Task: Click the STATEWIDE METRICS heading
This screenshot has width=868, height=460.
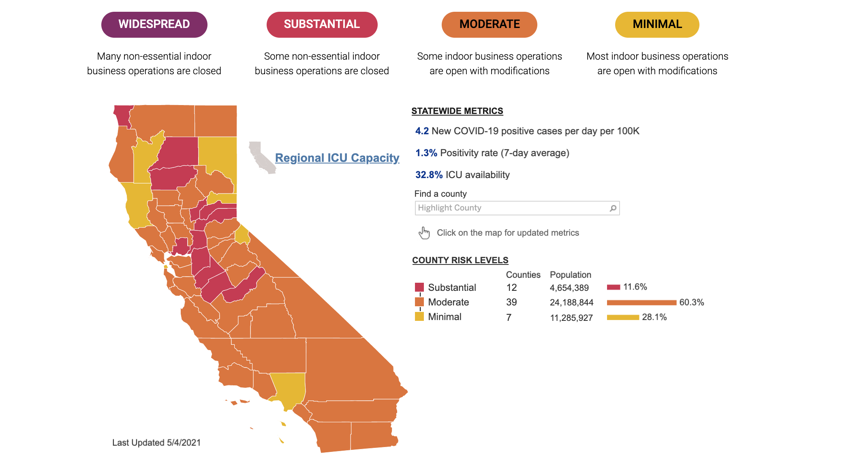Action: click(x=457, y=111)
